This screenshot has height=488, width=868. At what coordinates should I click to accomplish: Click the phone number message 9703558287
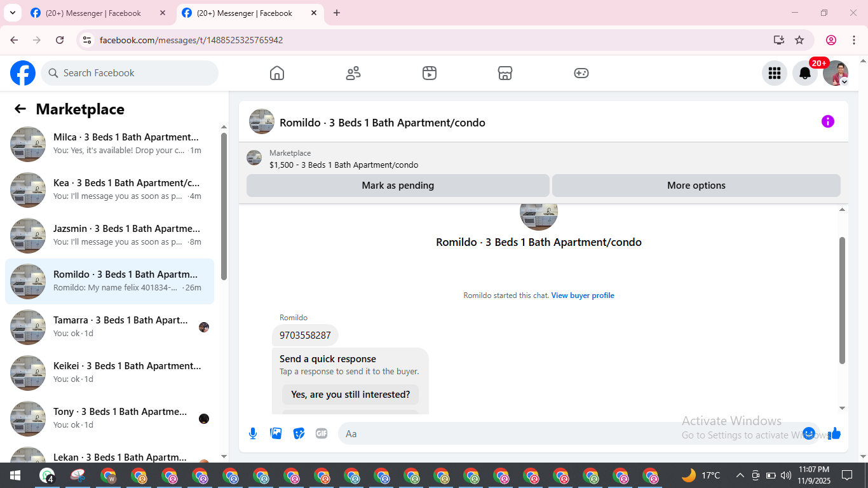coord(305,335)
